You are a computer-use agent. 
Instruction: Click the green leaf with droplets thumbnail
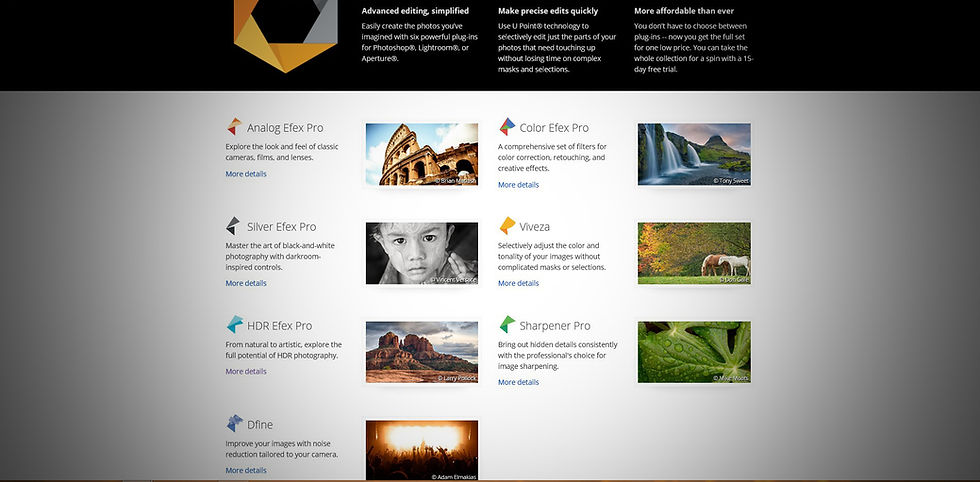[x=694, y=352]
